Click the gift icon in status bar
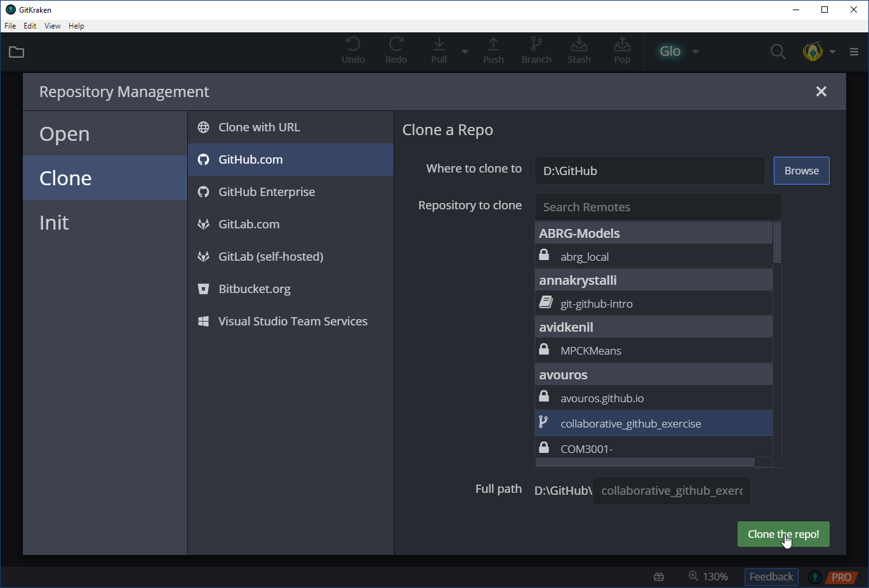 click(x=659, y=577)
